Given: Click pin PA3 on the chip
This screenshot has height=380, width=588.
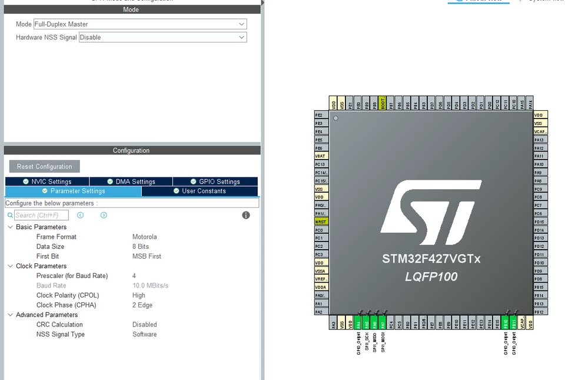Looking at the screenshot, I should click(334, 322).
